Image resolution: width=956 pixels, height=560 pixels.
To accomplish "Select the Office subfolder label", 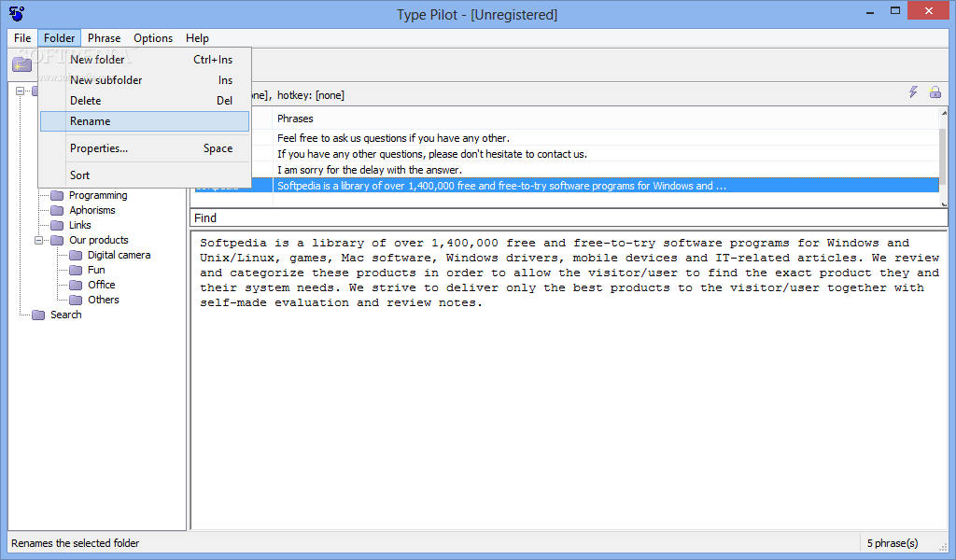I will click(101, 285).
